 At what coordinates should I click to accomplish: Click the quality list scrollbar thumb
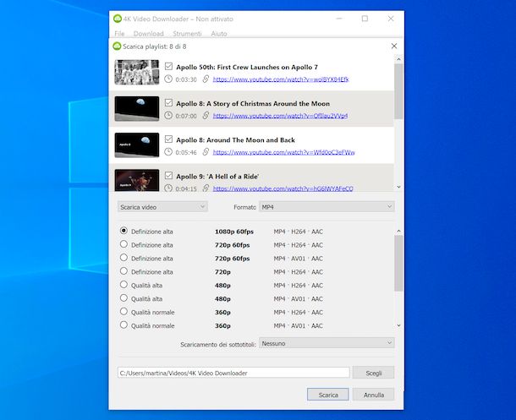click(x=398, y=263)
